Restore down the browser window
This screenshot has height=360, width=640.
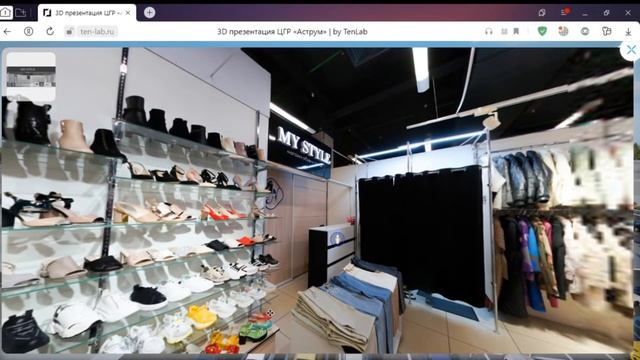[607, 13]
